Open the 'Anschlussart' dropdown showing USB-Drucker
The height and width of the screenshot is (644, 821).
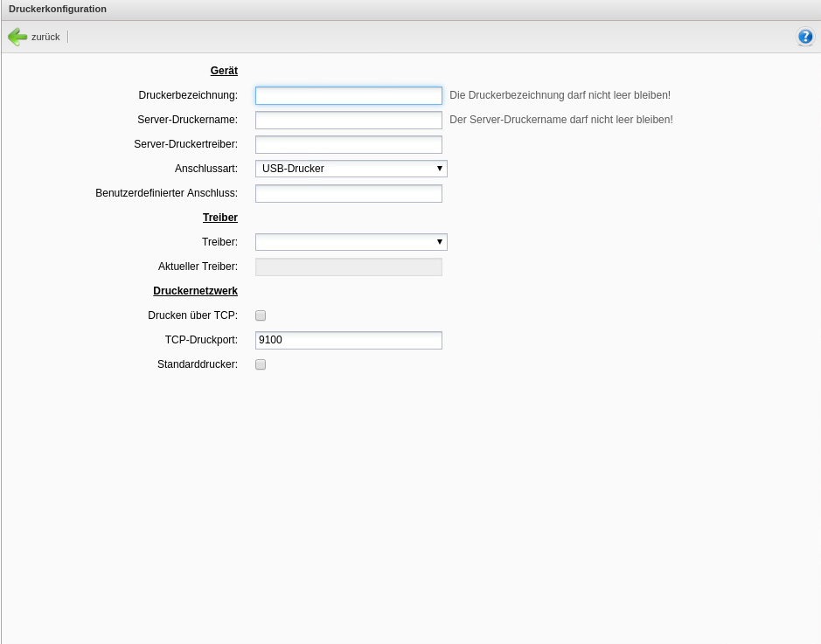tap(351, 169)
